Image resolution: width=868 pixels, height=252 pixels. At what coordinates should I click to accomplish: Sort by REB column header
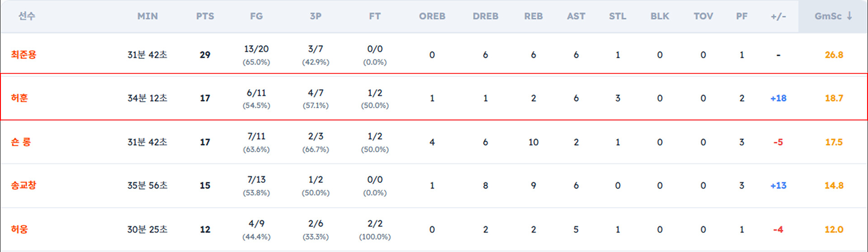[533, 16]
